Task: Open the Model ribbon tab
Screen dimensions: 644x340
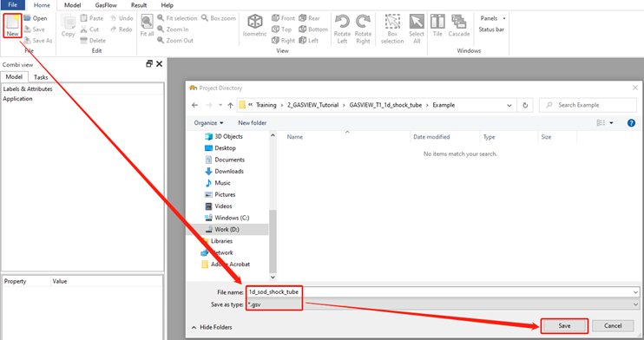Action: pyautogui.click(x=72, y=5)
